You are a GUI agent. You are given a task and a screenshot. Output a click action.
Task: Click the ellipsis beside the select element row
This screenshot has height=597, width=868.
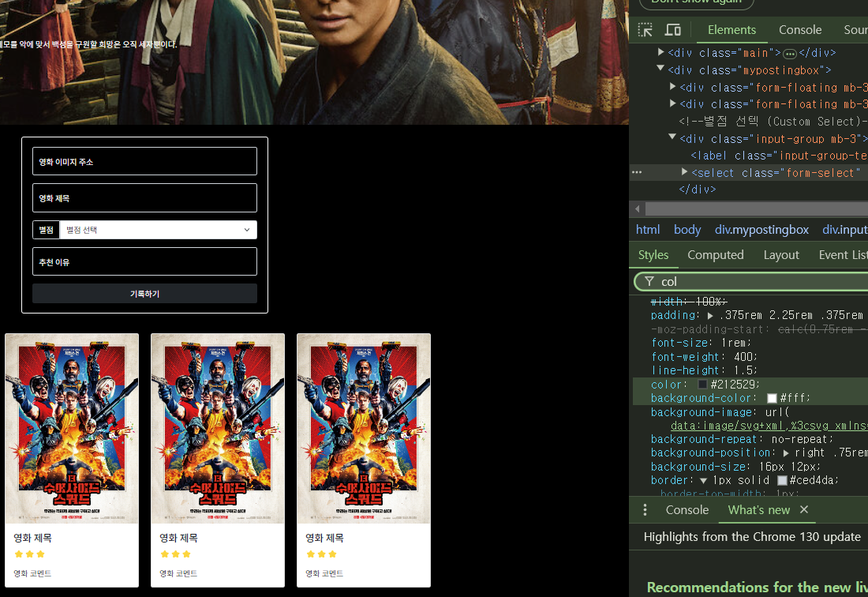(x=637, y=172)
